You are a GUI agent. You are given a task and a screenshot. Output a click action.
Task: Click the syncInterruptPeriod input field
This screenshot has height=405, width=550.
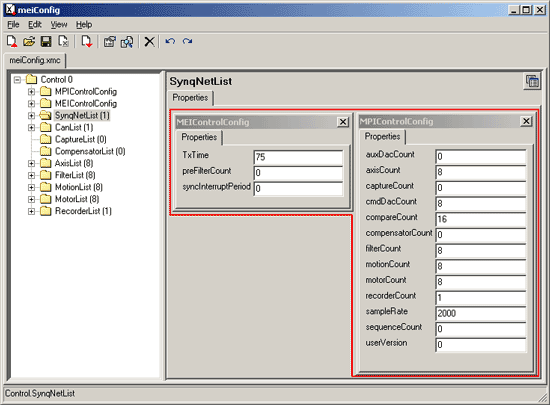(x=298, y=189)
